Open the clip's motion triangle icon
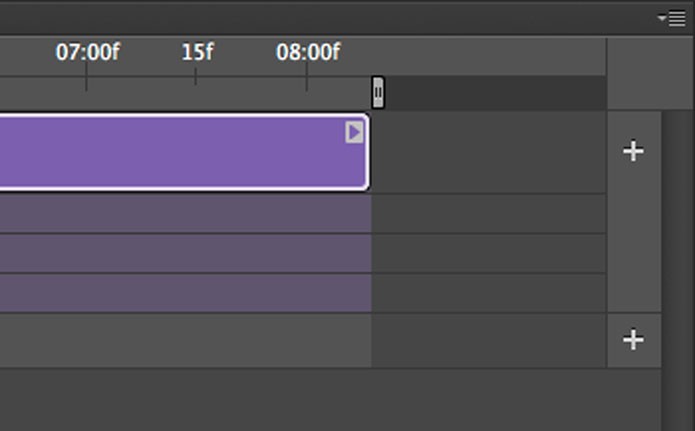Image resolution: width=695 pixels, height=431 pixels. pos(354,132)
